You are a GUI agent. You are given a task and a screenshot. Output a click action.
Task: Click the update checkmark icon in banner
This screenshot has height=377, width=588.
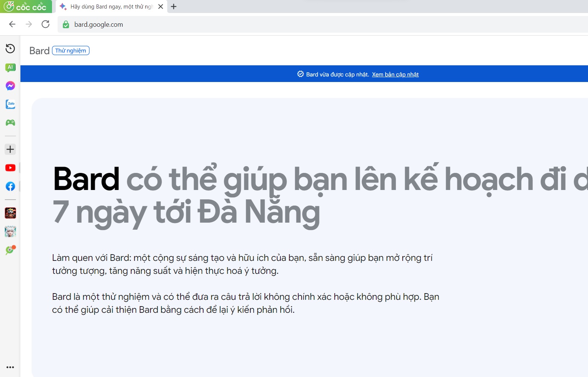(301, 74)
